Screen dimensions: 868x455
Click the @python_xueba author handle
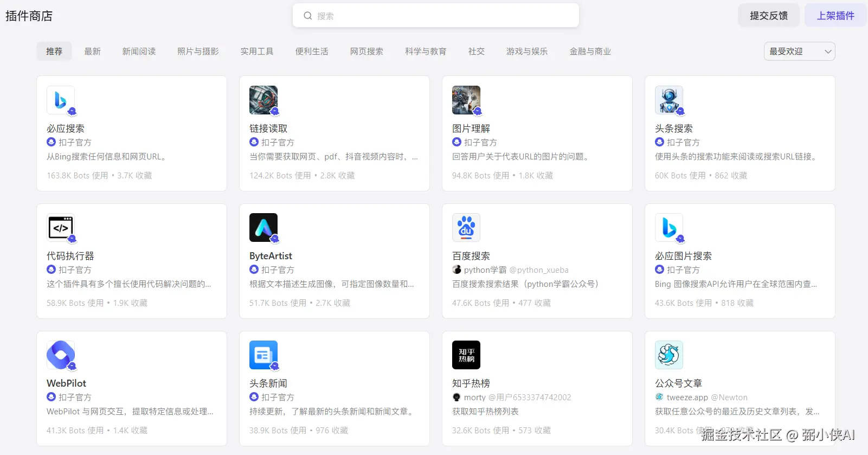coord(539,270)
